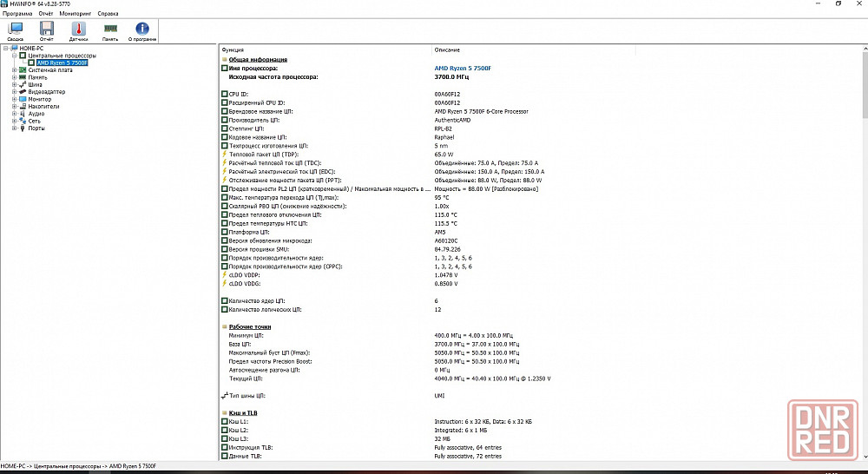This screenshot has height=474, width=868.
Task: Click the scrollbar up arrow in details pane
Action: coord(865,49)
